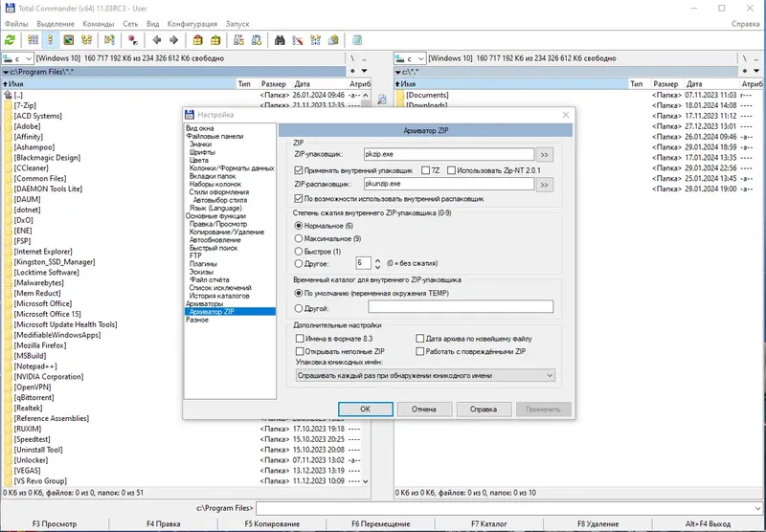Click the thumbnail view picture icon
The image size is (766, 532).
coord(69,40)
